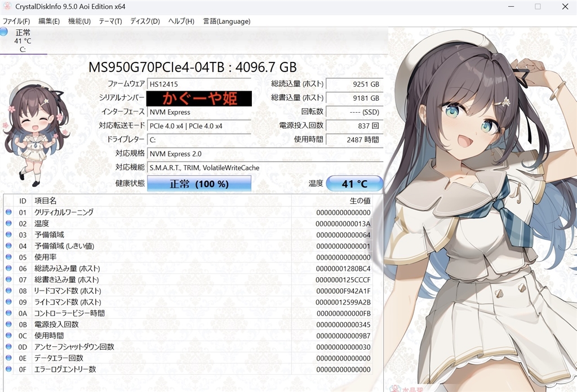Click raw value 00000000000064
Screen dimensions: 577x392
tap(343, 235)
